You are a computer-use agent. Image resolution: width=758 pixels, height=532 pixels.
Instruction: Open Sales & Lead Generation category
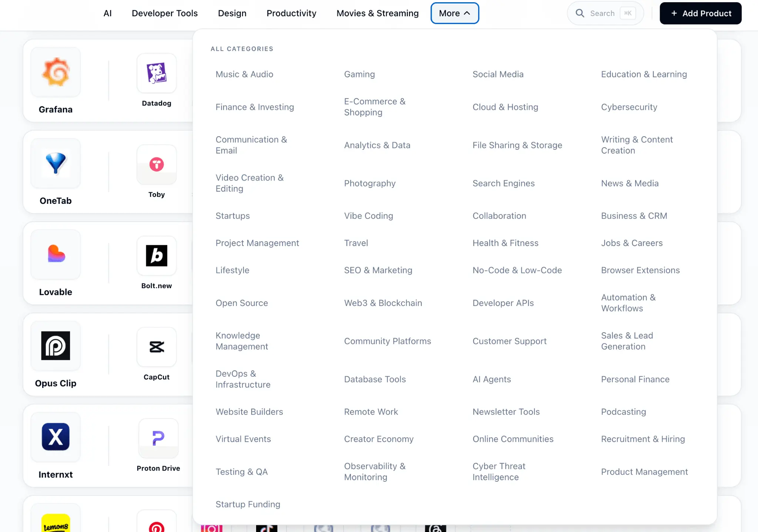pyautogui.click(x=627, y=341)
